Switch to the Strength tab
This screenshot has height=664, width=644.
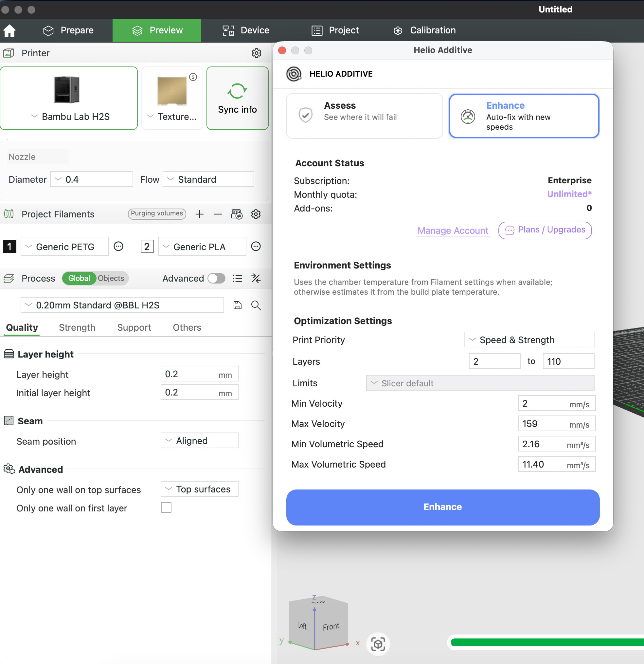77,327
